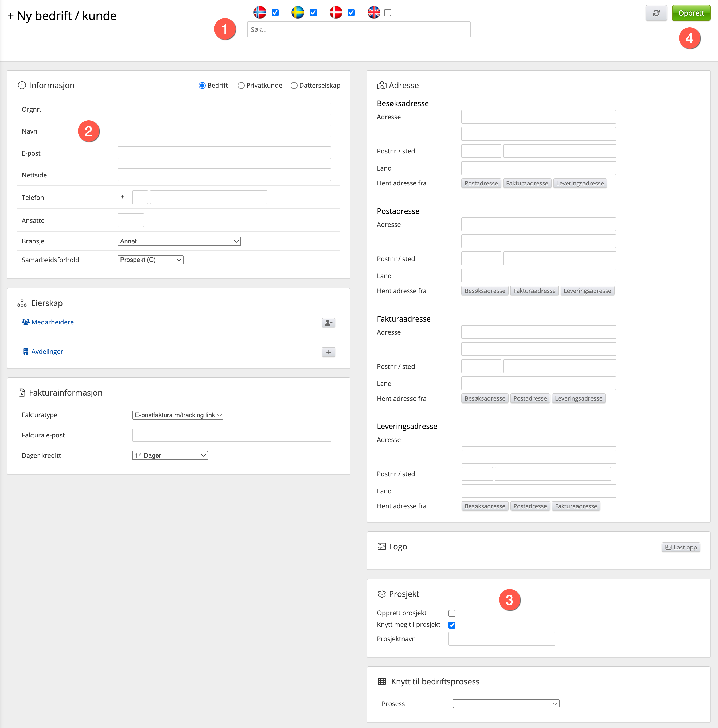
Task: Click the refresh icon button
Action: 656,13
